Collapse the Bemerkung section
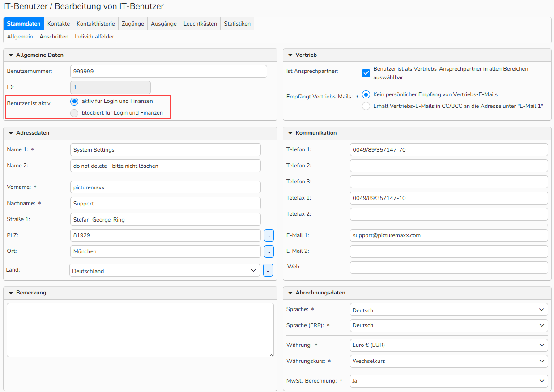The width and height of the screenshot is (554, 392). [x=11, y=293]
